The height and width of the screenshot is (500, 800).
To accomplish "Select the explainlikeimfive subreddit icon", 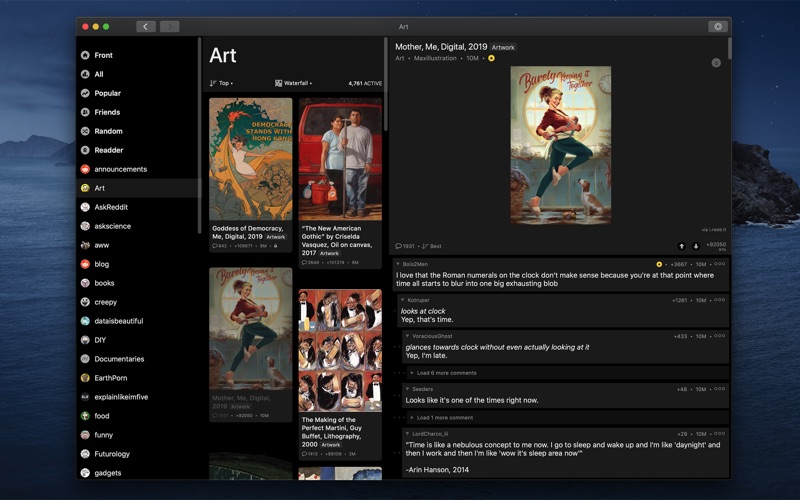I will click(85, 397).
